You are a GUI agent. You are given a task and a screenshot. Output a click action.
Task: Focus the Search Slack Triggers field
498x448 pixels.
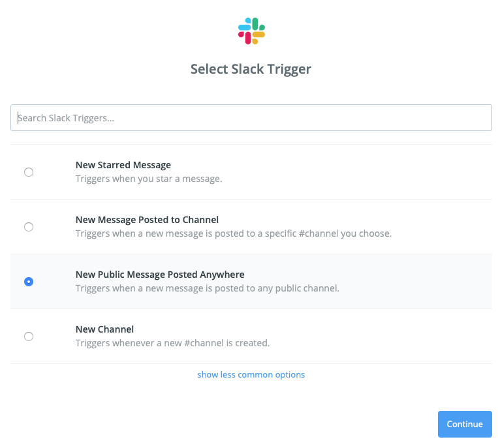tap(251, 118)
